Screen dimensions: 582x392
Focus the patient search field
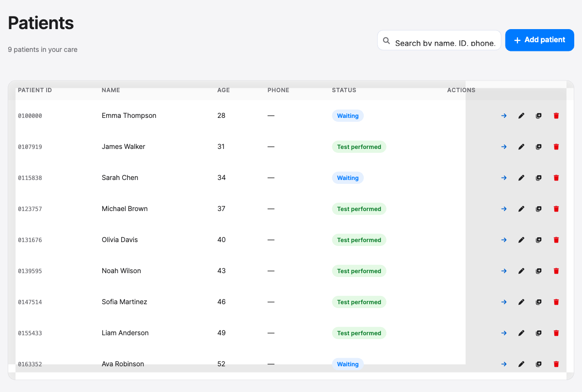[x=439, y=40]
